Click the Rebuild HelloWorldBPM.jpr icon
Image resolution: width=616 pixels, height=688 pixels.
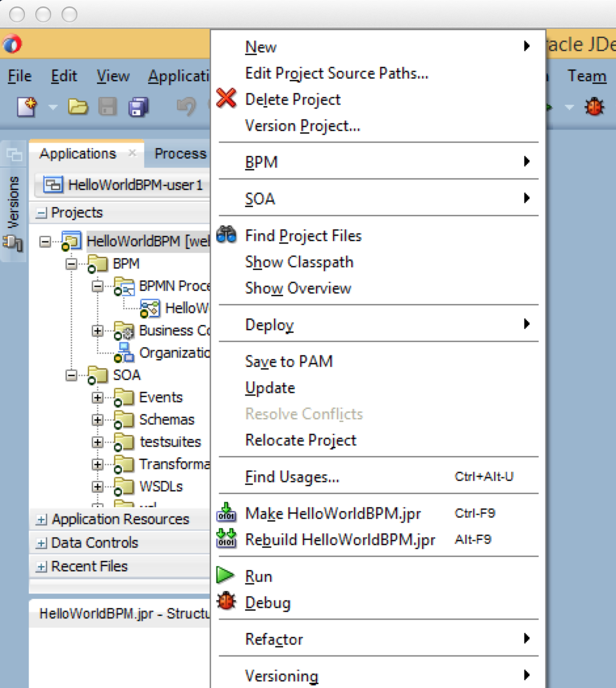coord(226,539)
